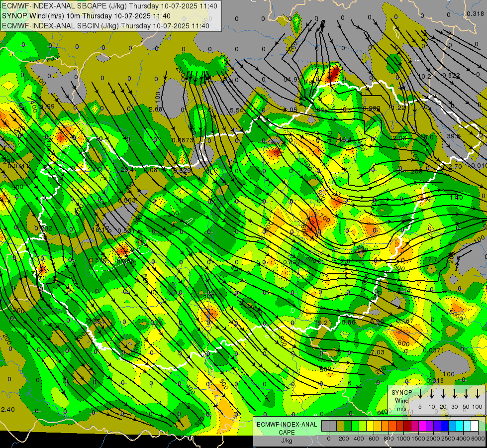The height and width of the screenshot is (448, 487).
Task: Click the '2500' tick label on CAPE scale
Action: coord(448,439)
